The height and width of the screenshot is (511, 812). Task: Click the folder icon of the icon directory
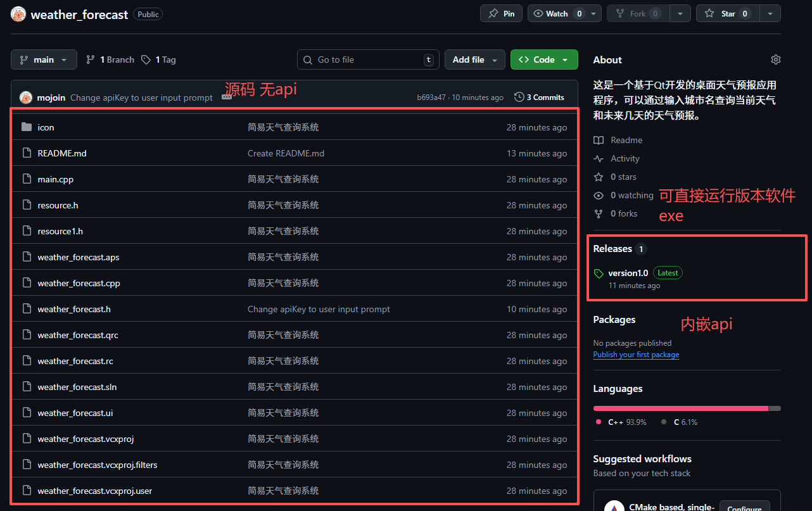click(x=27, y=127)
